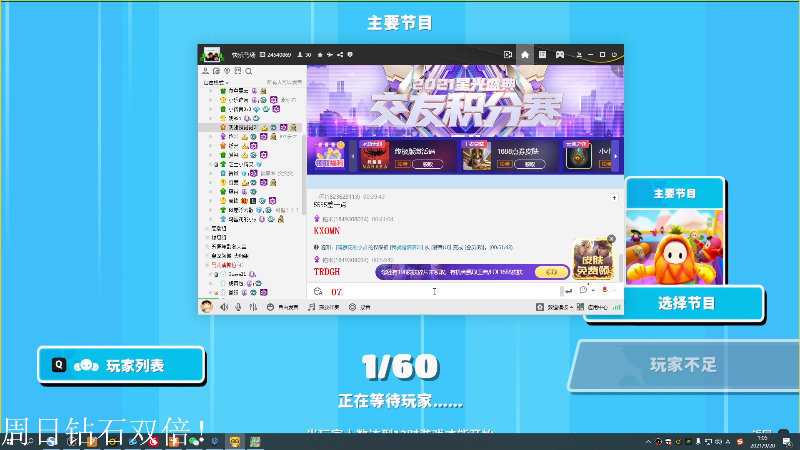Click the send enter-arrow icon
800x450 pixels.
[x=568, y=291]
